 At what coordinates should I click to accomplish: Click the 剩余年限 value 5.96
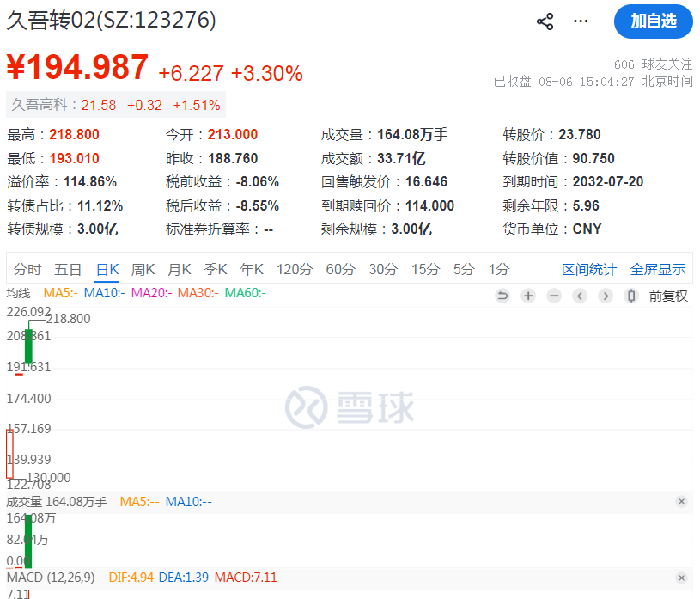tap(586, 206)
